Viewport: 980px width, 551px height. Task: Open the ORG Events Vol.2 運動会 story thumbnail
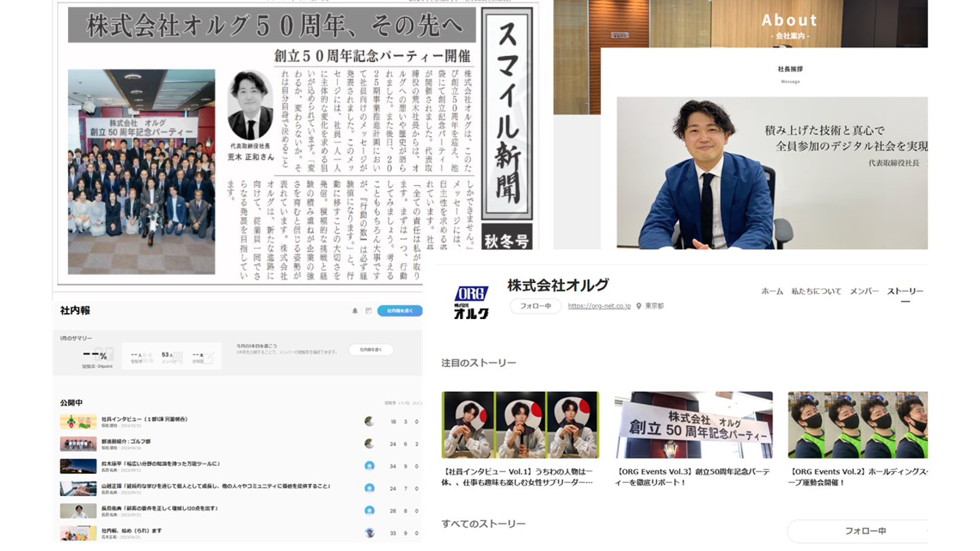857,425
